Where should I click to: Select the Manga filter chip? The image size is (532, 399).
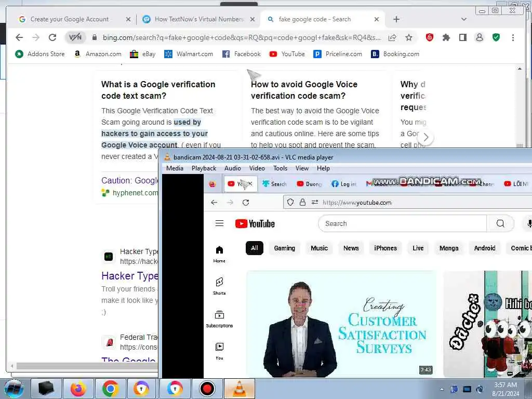click(449, 248)
